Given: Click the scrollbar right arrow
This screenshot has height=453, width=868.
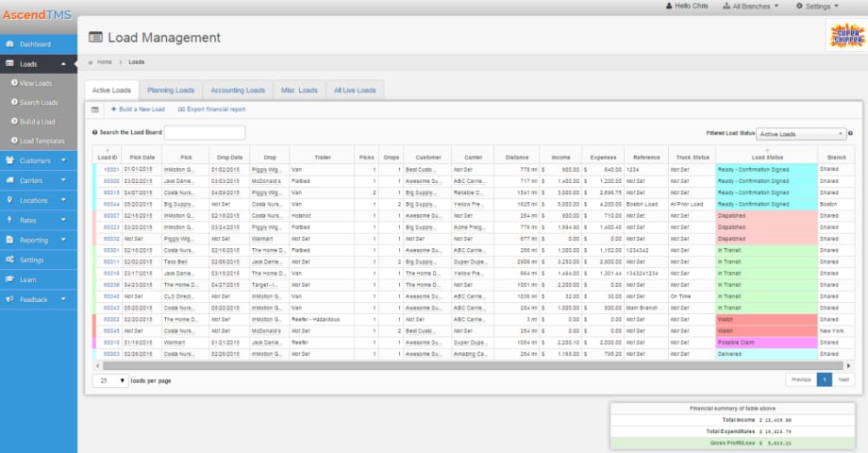Looking at the screenshot, I should [848, 365].
